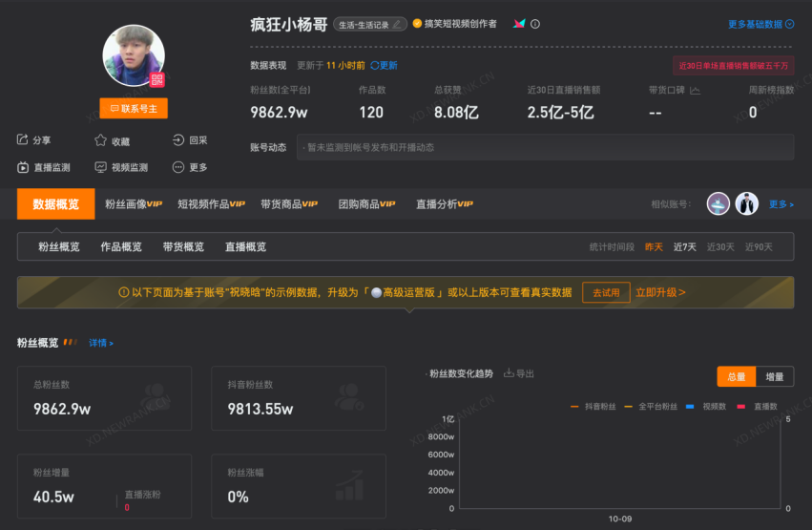This screenshot has width=812, height=530.
Task: Expand the 更多 similar accounts list
Action: point(781,204)
